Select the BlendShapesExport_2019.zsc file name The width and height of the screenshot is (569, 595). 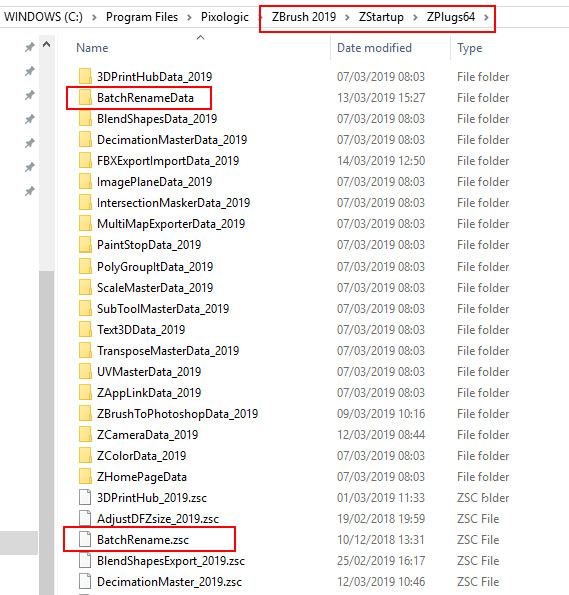point(171,561)
